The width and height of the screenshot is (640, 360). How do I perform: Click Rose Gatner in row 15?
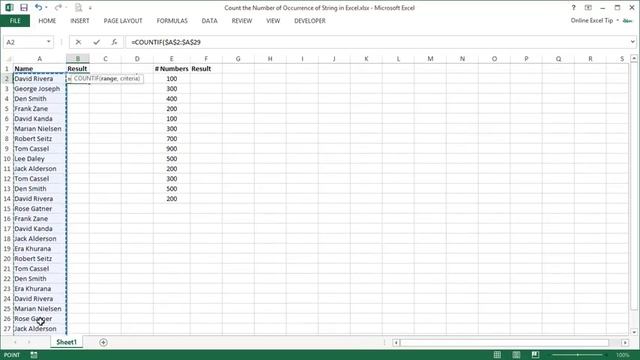[40, 209]
